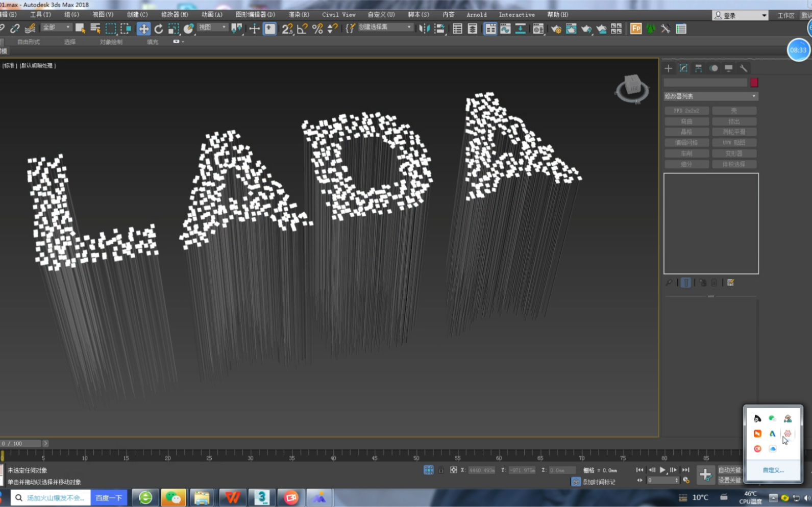Switch to the 对象绘制 ribbon tab
812x507 pixels.
pyautogui.click(x=111, y=42)
